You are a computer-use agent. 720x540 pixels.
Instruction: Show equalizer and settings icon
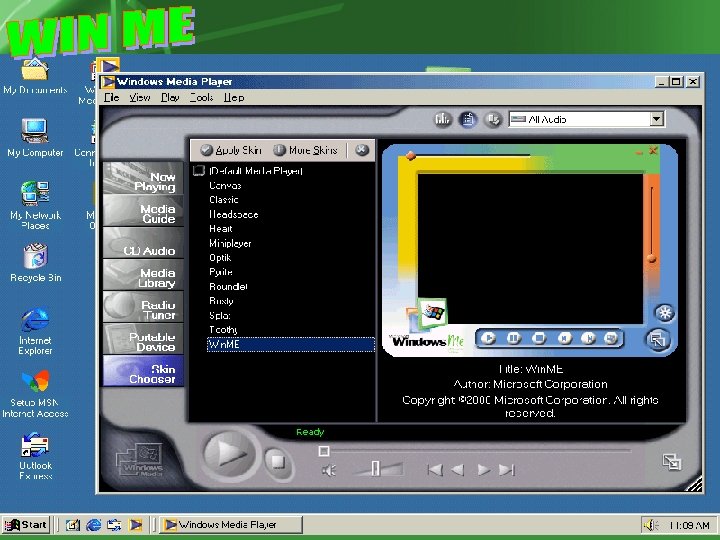(x=442, y=119)
